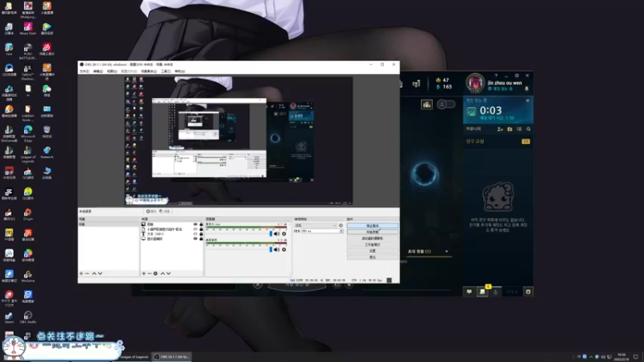Open League client help question mark

496,76
